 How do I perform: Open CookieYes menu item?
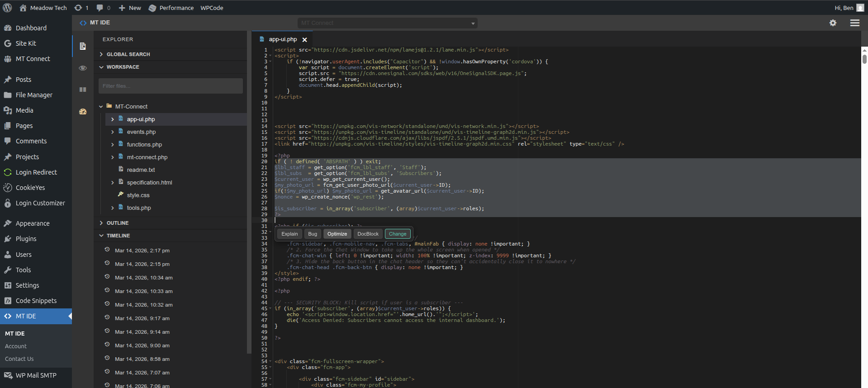36,188
